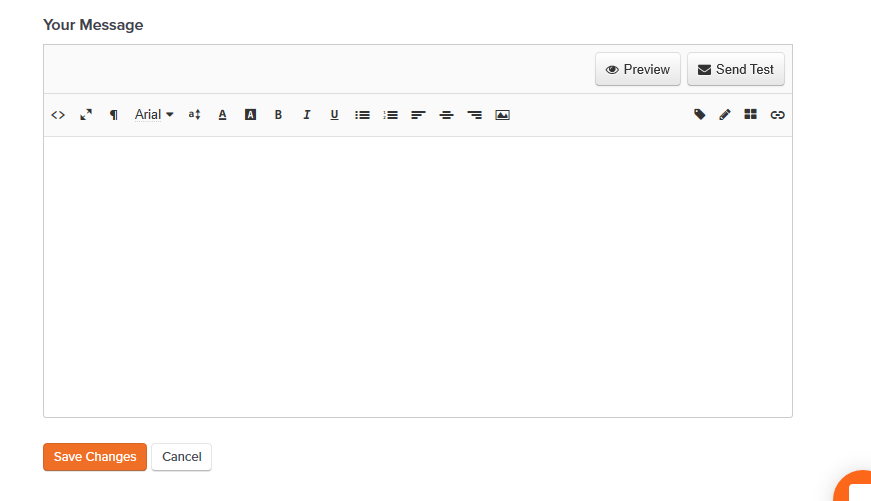Open text background color tool
This screenshot has width=871, height=501.
[x=251, y=114]
